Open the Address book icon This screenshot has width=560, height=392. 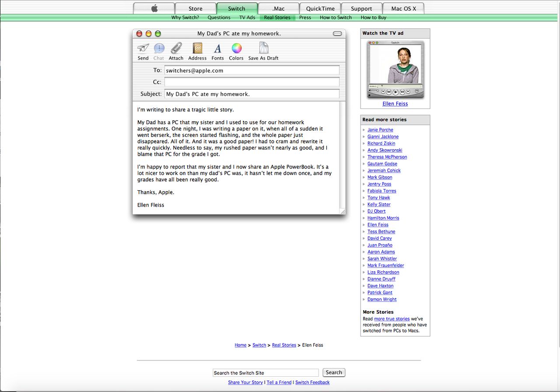(197, 48)
